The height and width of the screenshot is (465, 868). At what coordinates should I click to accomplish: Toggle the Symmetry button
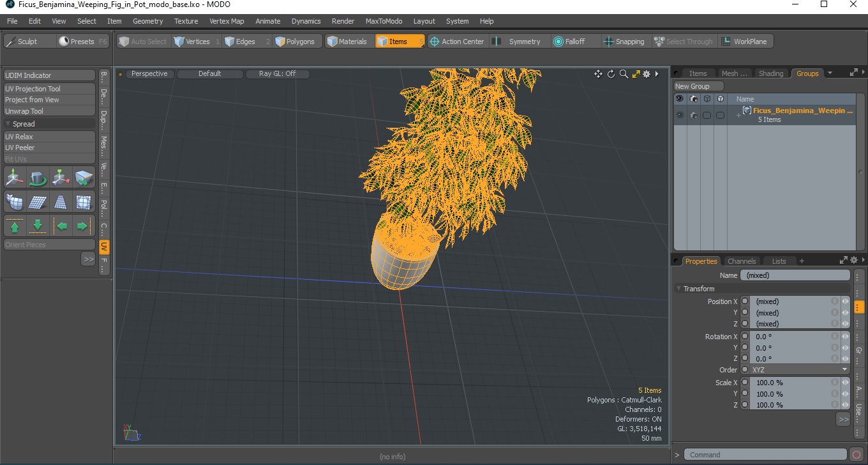[516, 42]
